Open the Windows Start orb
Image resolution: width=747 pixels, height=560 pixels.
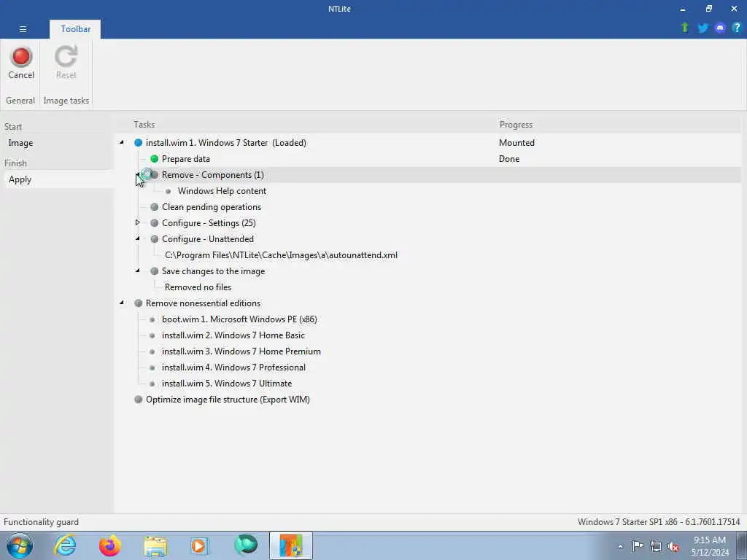(x=20, y=545)
